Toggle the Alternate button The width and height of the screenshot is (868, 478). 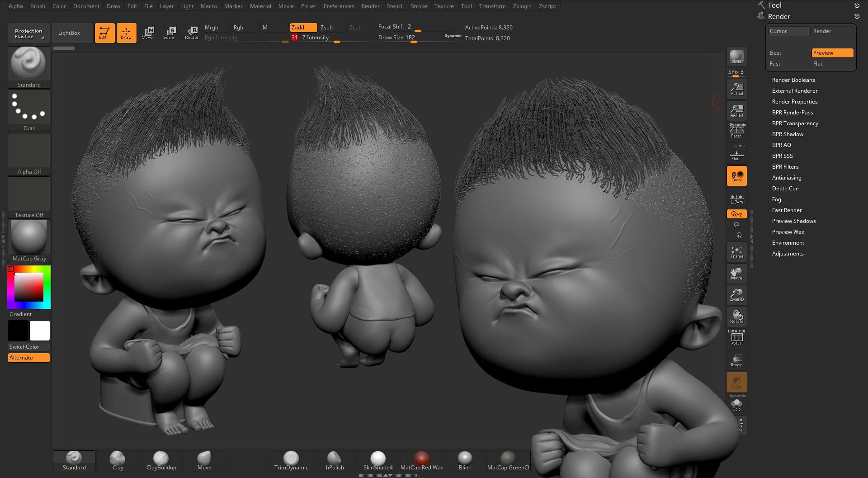click(x=29, y=358)
